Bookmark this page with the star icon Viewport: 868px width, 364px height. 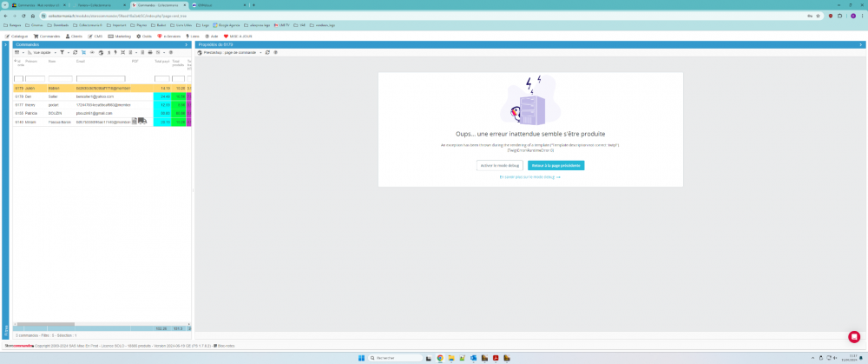(x=818, y=16)
